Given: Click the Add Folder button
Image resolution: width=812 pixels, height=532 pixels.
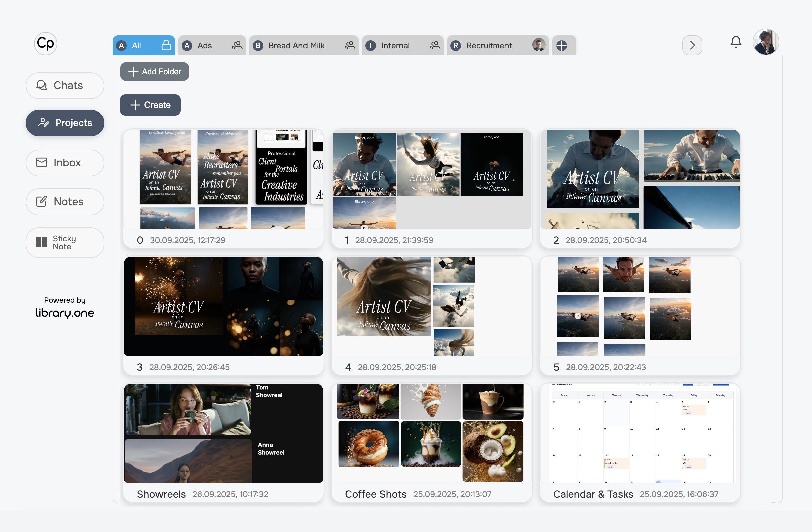Looking at the screenshot, I should pos(155,72).
